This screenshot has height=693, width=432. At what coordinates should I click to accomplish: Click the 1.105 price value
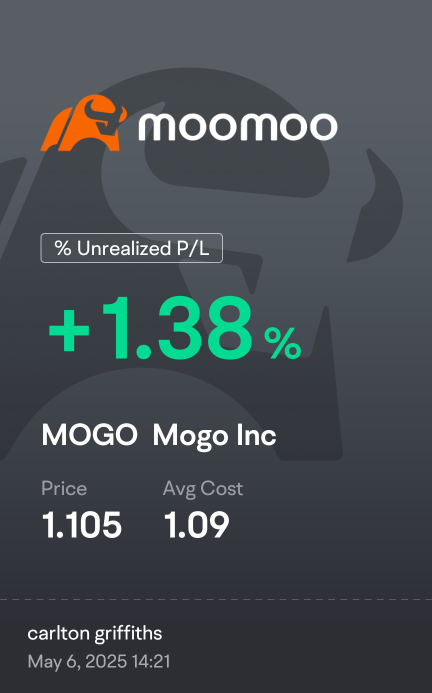click(x=82, y=525)
